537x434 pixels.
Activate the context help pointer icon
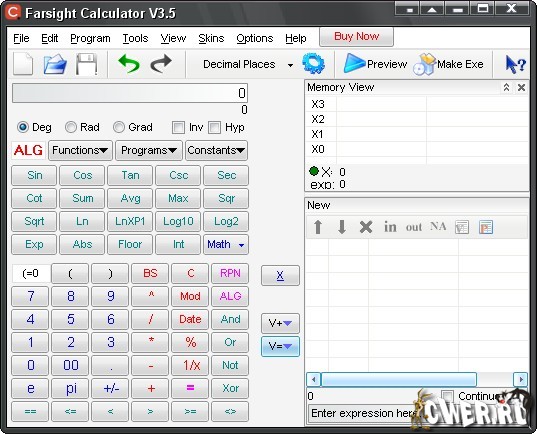pos(515,64)
